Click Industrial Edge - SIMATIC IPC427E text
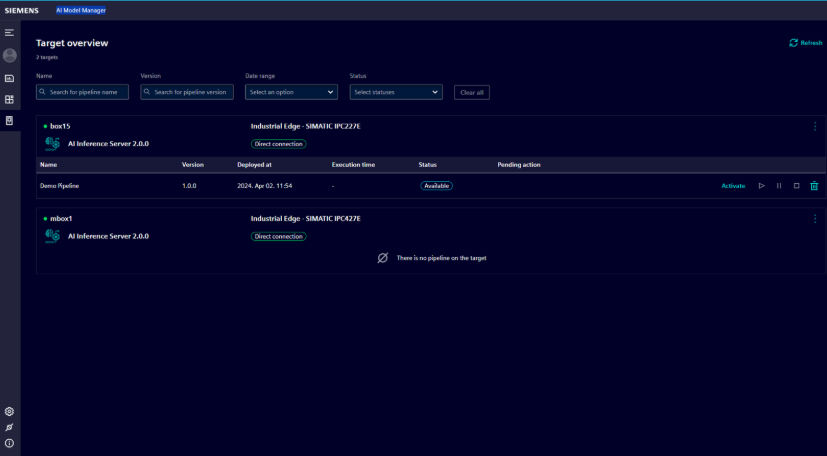Screen dimensions: 827x456 click(305, 219)
